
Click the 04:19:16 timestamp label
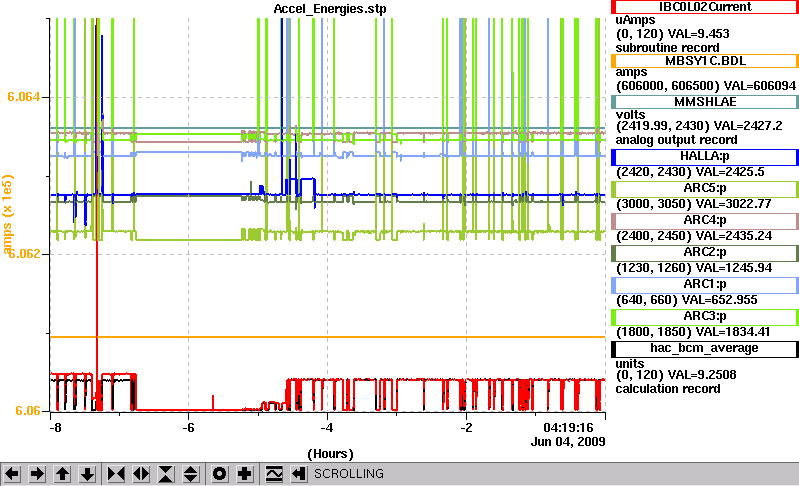click(x=569, y=427)
